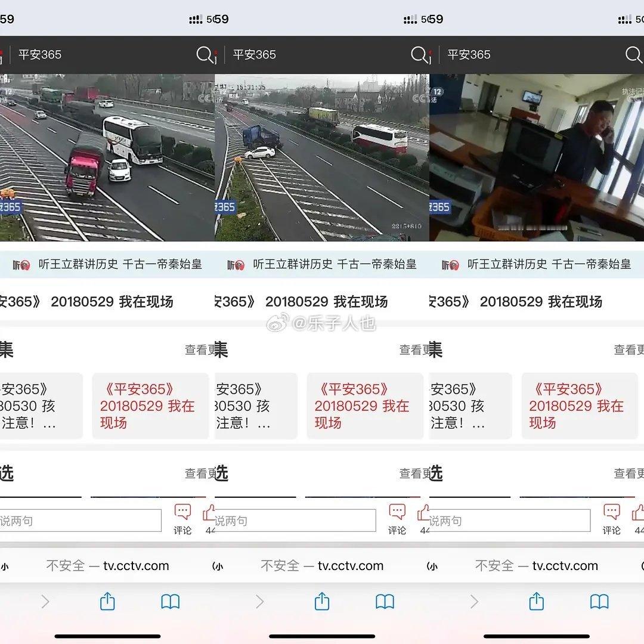Tap the forward arrow in the right screenshot
This screenshot has height=644, width=644.
tap(475, 602)
